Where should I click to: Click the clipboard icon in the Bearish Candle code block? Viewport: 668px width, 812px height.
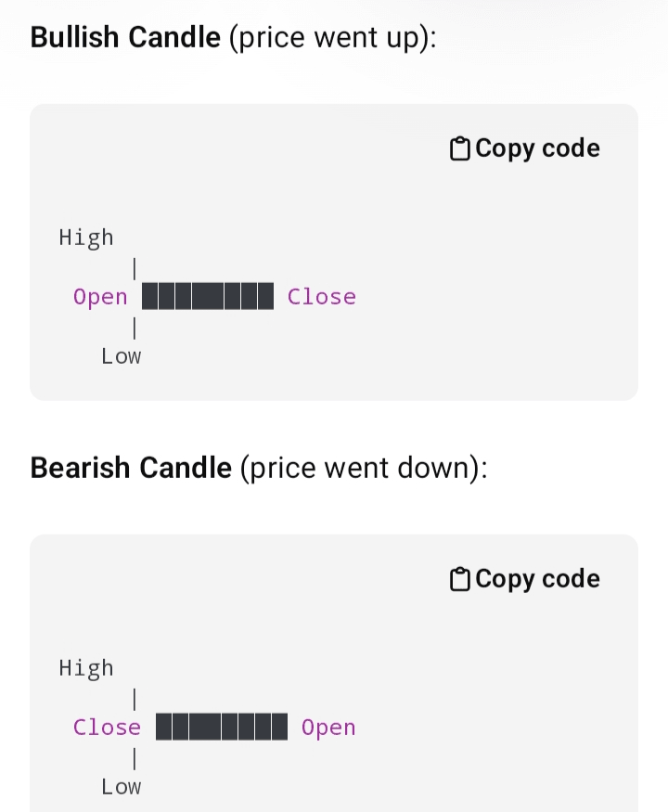[x=460, y=579]
